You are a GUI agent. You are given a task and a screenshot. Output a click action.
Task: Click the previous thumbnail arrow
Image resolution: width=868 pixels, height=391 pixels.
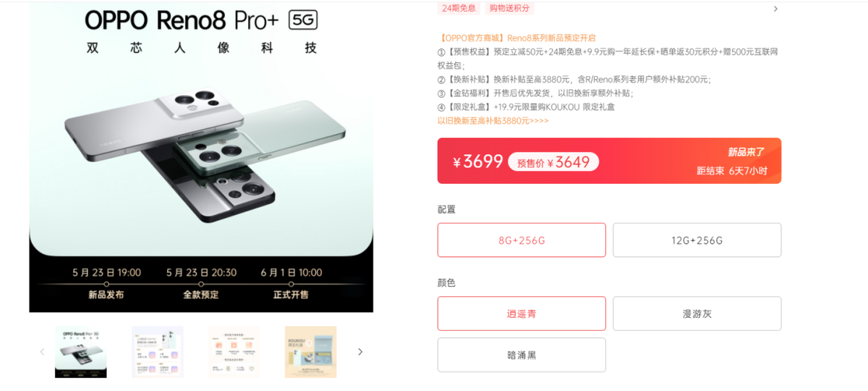click(42, 352)
